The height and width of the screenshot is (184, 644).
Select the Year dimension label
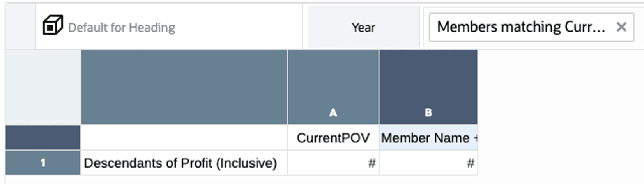pyautogui.click(x=363, y=28)
